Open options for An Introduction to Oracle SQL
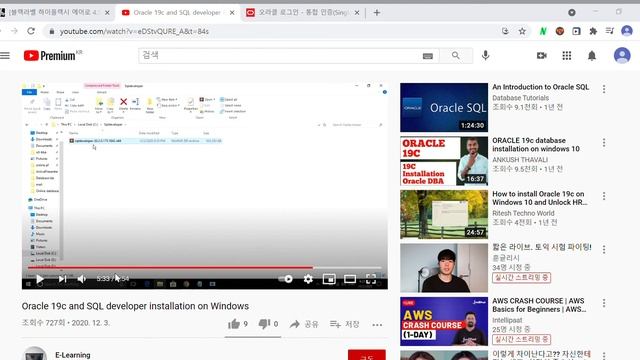640x360 pixels. [x=604, y=89]
